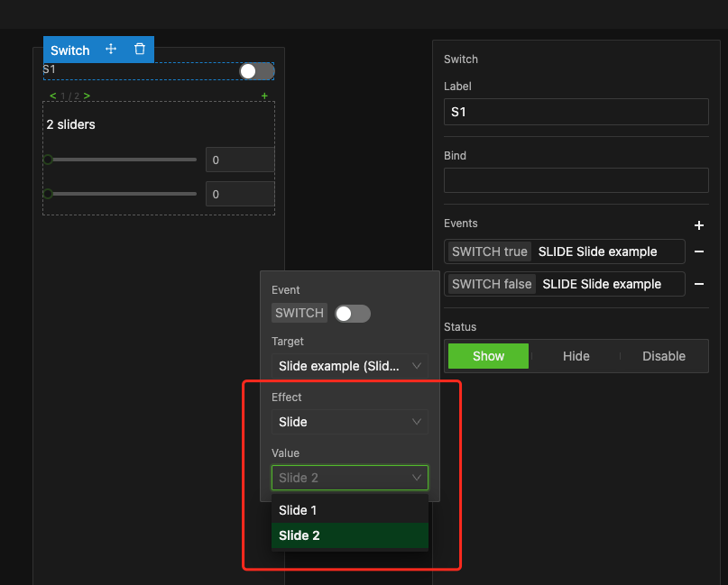
Task: Click the second slider handle under 2 sliders
Action: [x=48, y=194]
